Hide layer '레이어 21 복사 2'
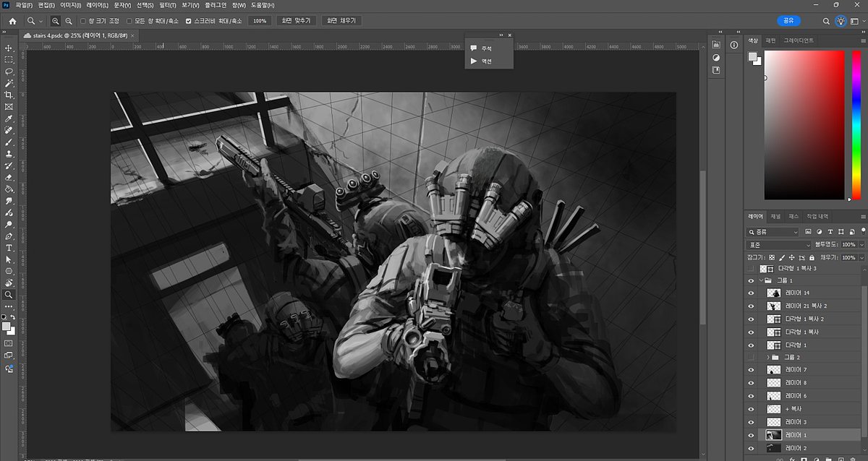The height and width of the screenshot is (461, 868). click(751, 306)
